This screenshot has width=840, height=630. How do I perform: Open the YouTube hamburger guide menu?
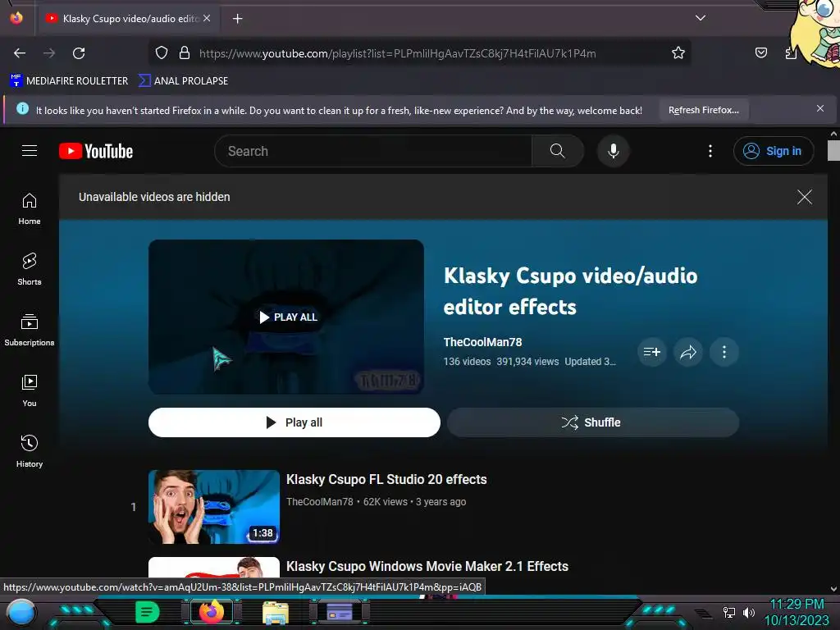(30, 151)
